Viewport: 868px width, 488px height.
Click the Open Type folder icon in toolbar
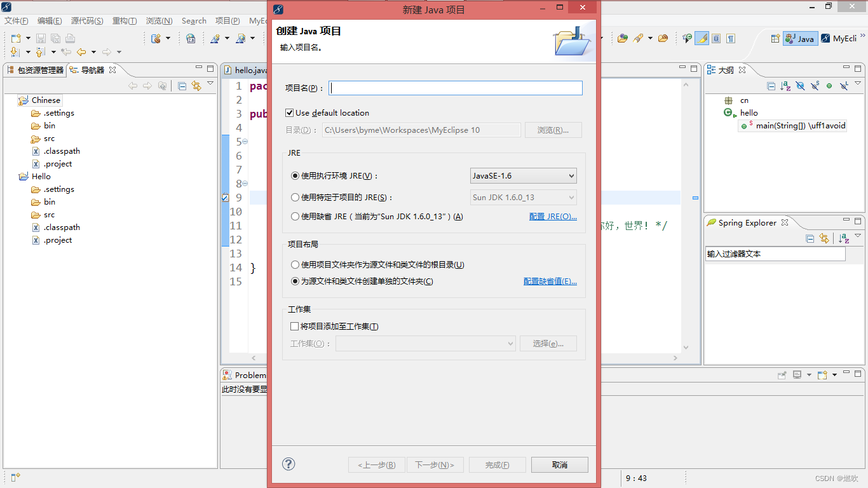(x=623, y=38)
